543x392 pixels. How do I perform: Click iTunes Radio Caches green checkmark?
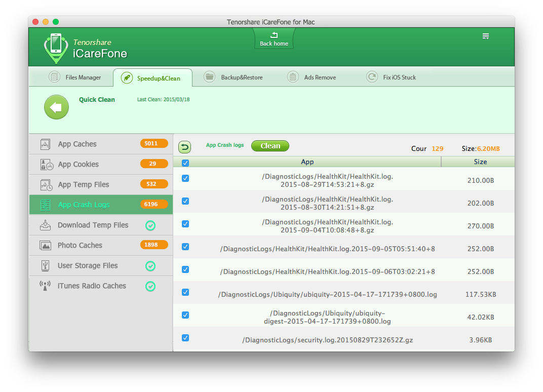(150, 286)
